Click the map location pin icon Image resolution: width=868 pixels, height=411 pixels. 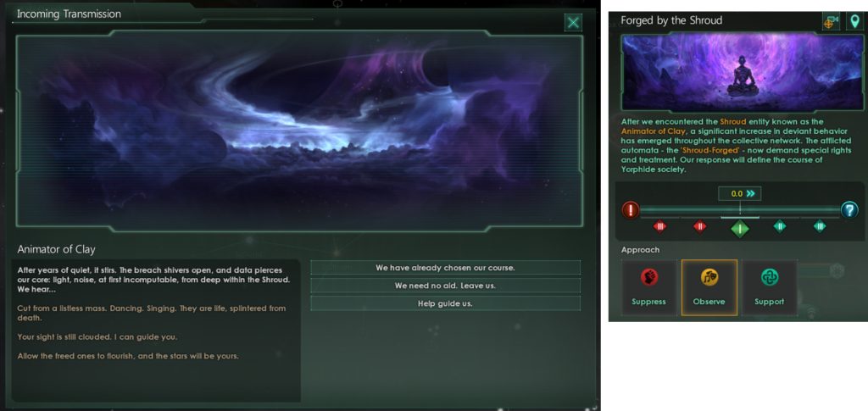(x=854, y=21)
